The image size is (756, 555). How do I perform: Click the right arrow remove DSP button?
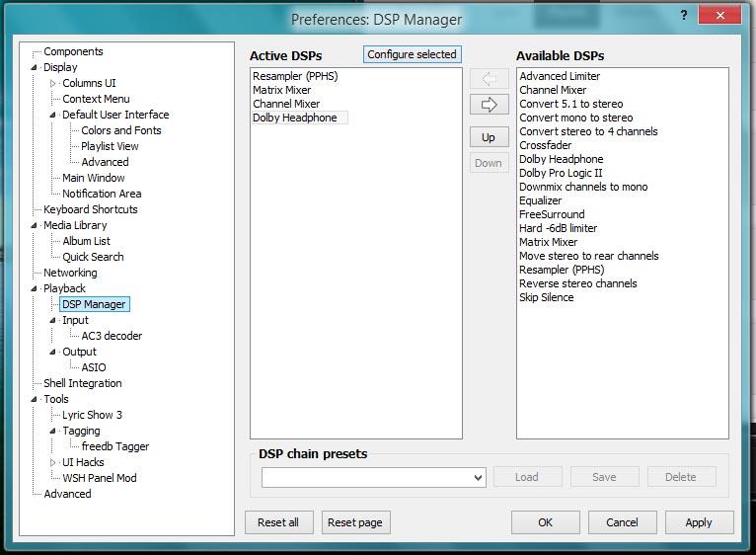(489, 105)
